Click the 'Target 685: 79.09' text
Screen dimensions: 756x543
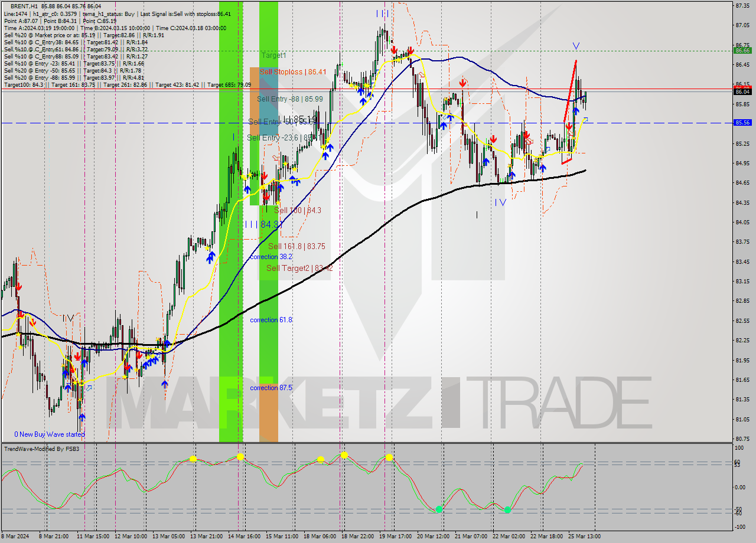pos(229,85)
